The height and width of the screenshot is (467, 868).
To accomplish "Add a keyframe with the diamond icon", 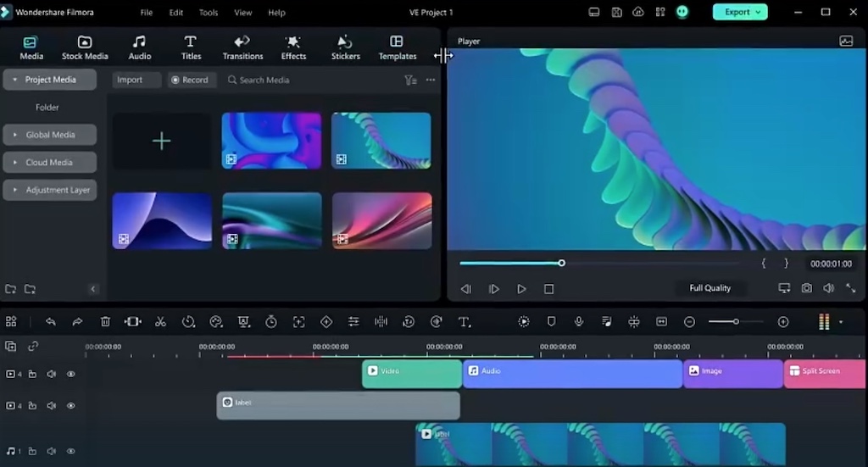I will (x=326, y=321).
